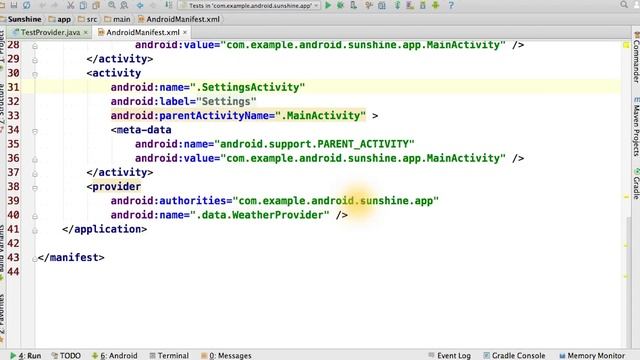
Task: Open the Commander side panel
Action: coord(636,58)
